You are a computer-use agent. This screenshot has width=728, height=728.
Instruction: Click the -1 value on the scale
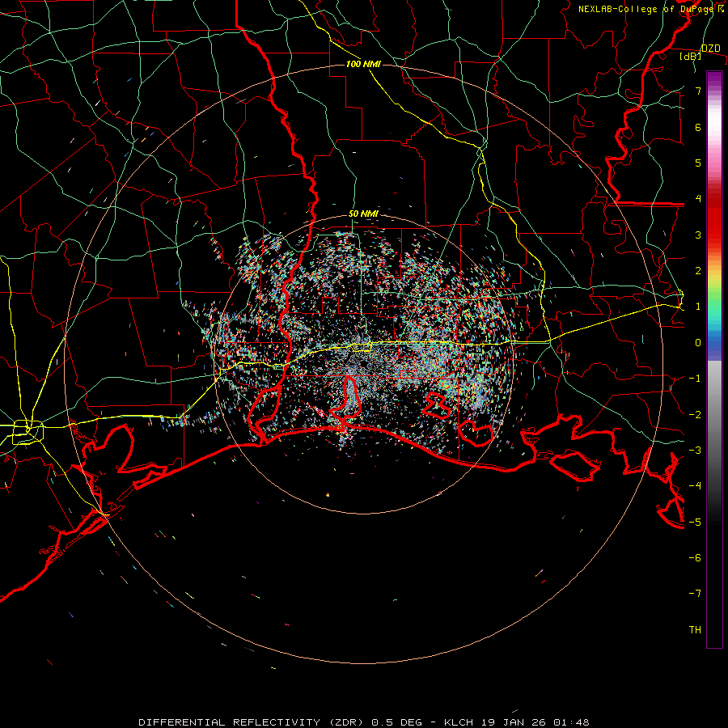695,379
